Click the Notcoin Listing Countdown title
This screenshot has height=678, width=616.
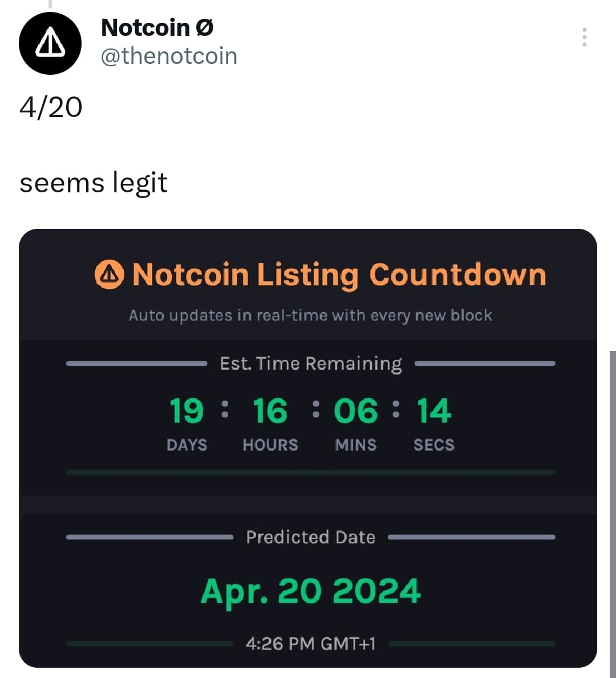click(x=339, y=275)
